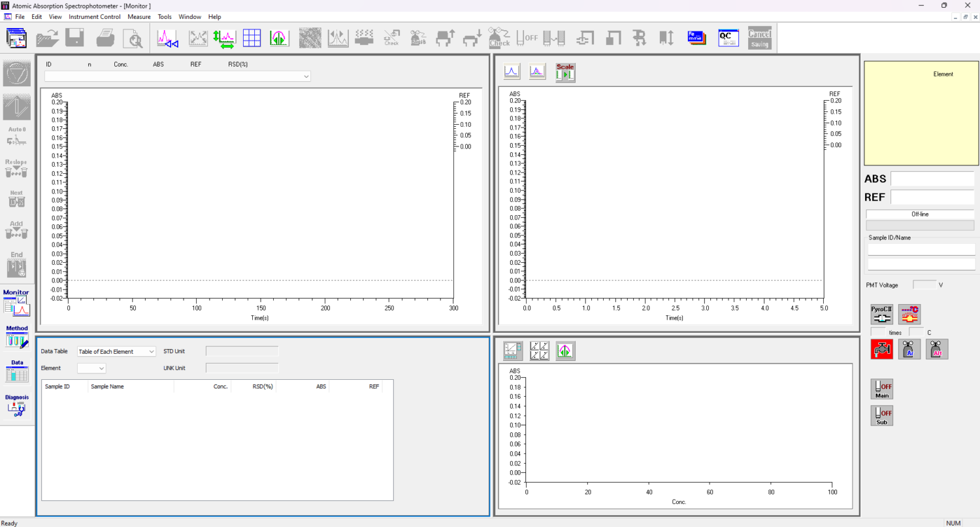Click the four-graph calibration curves icon

[x=540, y=351]
